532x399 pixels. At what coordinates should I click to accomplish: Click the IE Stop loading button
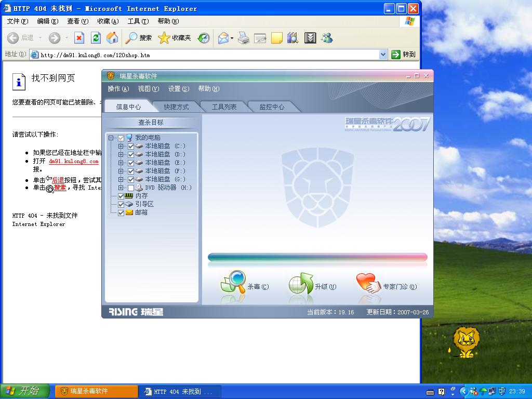pyautogui.click(x=79, y=37)
